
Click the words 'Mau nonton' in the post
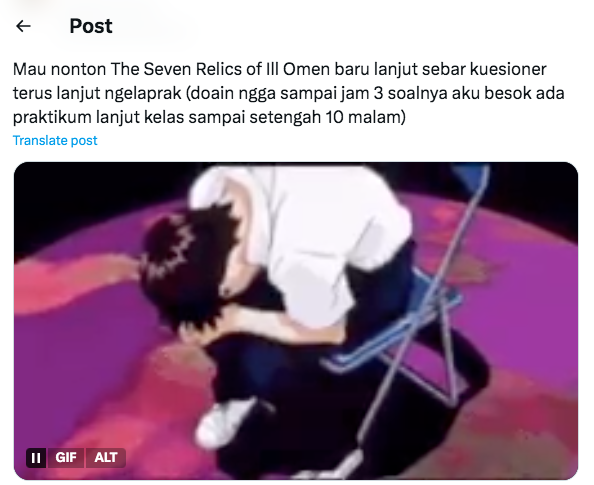pyautogui.click(x=59, y=69)
